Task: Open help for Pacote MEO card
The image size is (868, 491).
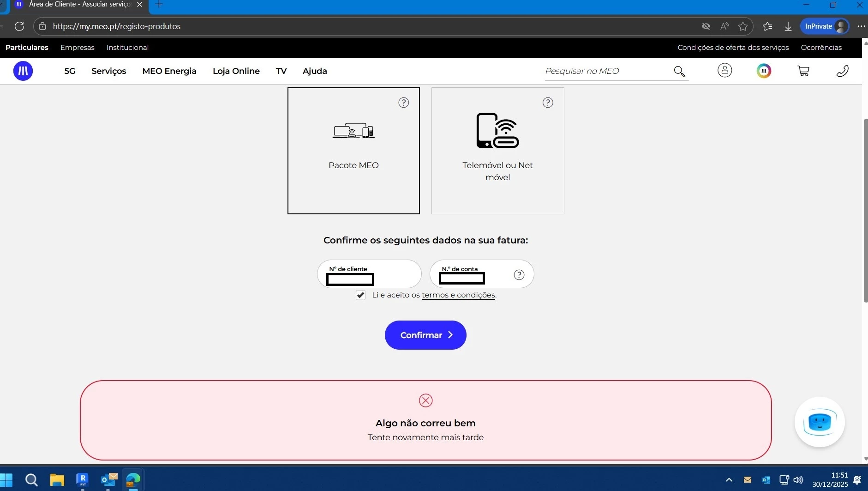Action: tap(404, 103)
